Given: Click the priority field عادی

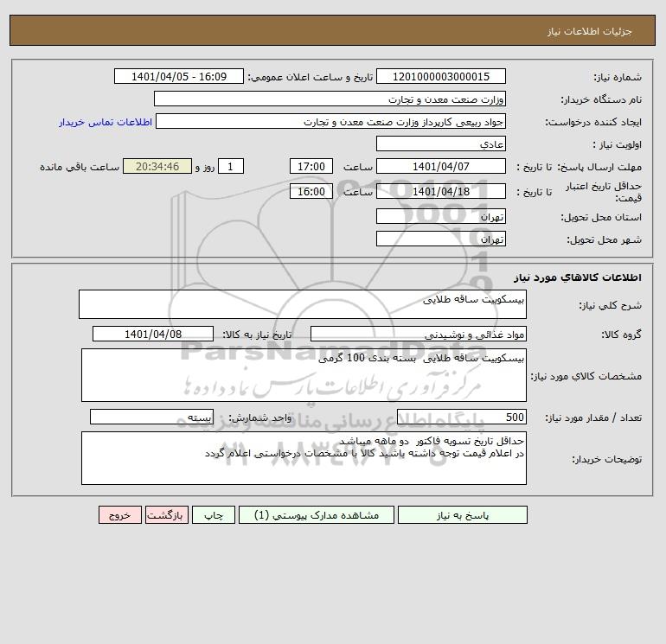Looking at the screenshot, I should click(441, 143).
